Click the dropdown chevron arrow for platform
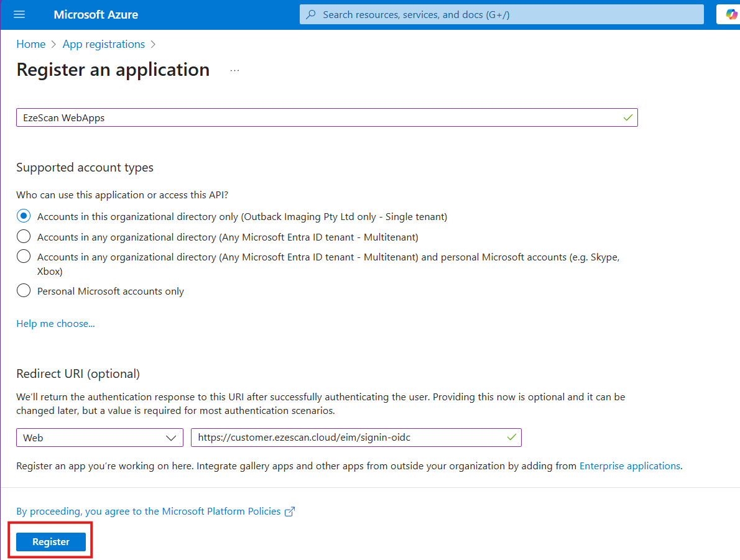This screenshot has width=740, height=560. [171, 438]
